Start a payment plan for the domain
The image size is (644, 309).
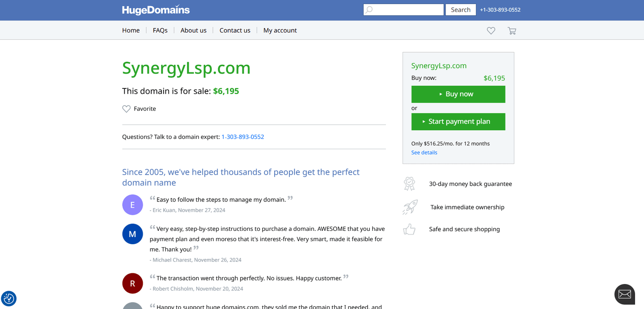click(x=458, y=121)
